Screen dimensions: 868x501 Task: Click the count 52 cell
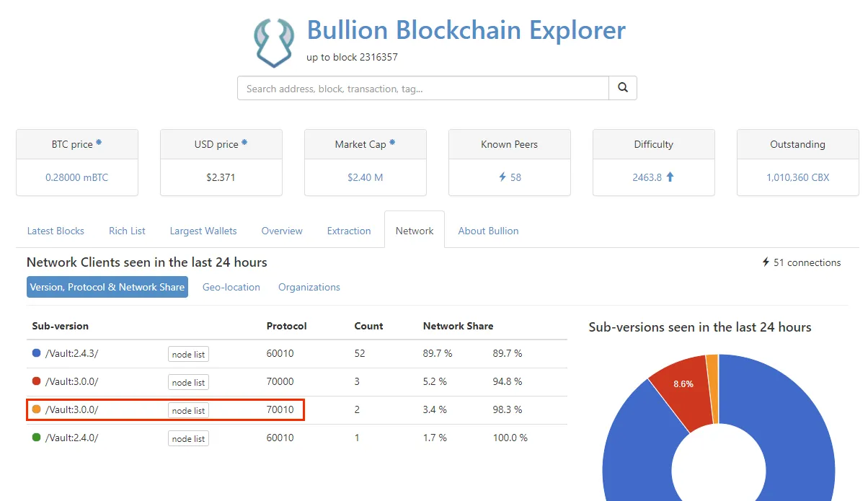360,353
